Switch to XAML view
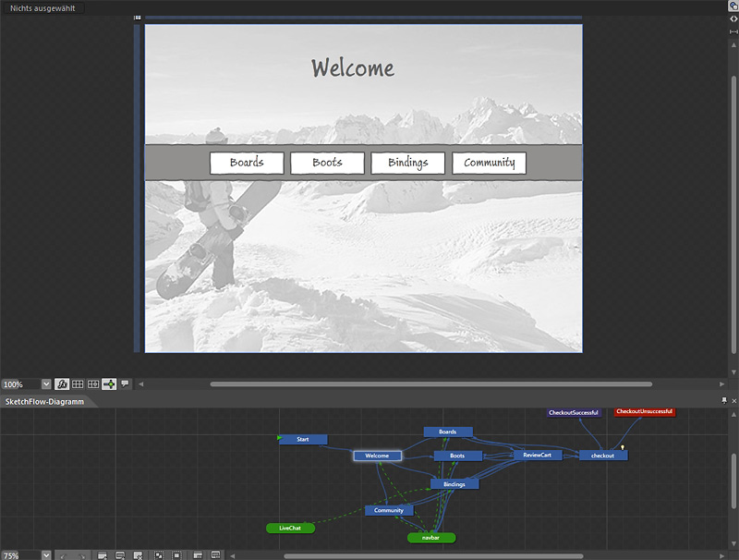 point(733,18)
